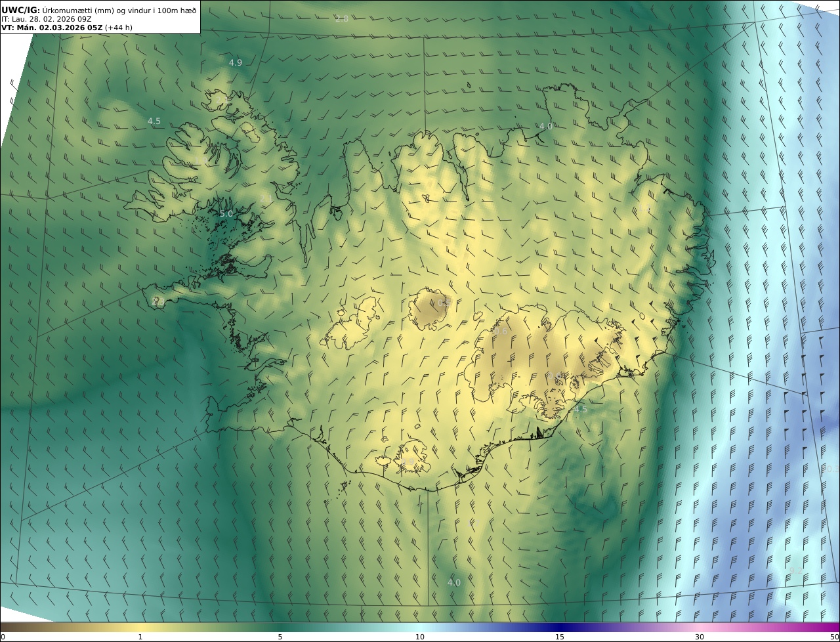The height and width of the screenshot is (642, 840).
Task: Click the '4.0' label over the ocean south of Iceland
Action: coord(454,582)
